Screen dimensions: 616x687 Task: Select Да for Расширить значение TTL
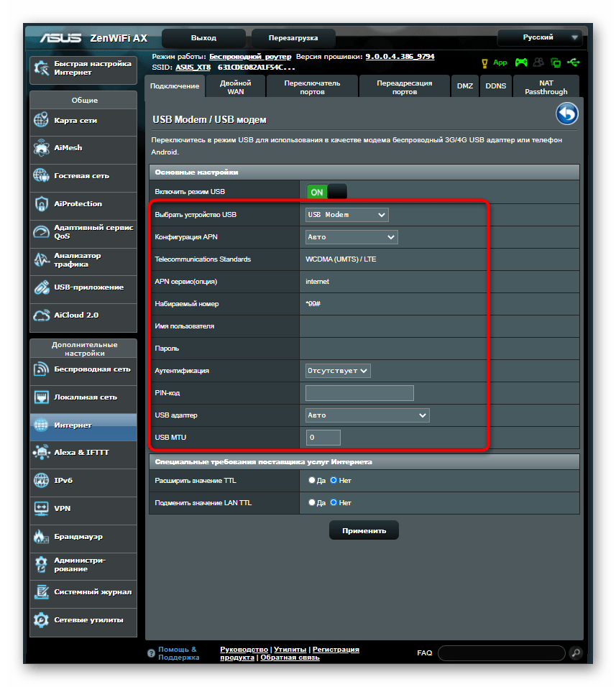click(x=312, y=480)
